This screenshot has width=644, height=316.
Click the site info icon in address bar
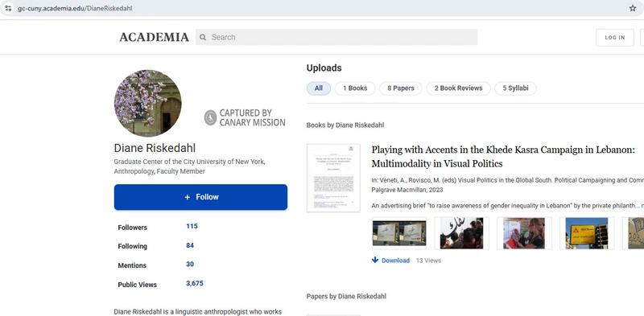(8, 8)
